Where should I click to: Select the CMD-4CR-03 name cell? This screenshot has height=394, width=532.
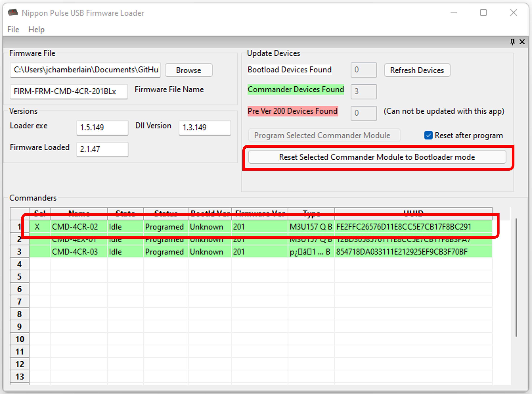click(x=79, y=252)
